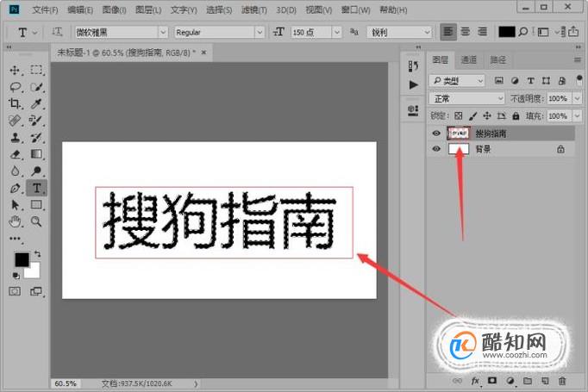Open the extra tools ellipsis menu
Viewport: 588px width, 392px height.
pos(15,239)
